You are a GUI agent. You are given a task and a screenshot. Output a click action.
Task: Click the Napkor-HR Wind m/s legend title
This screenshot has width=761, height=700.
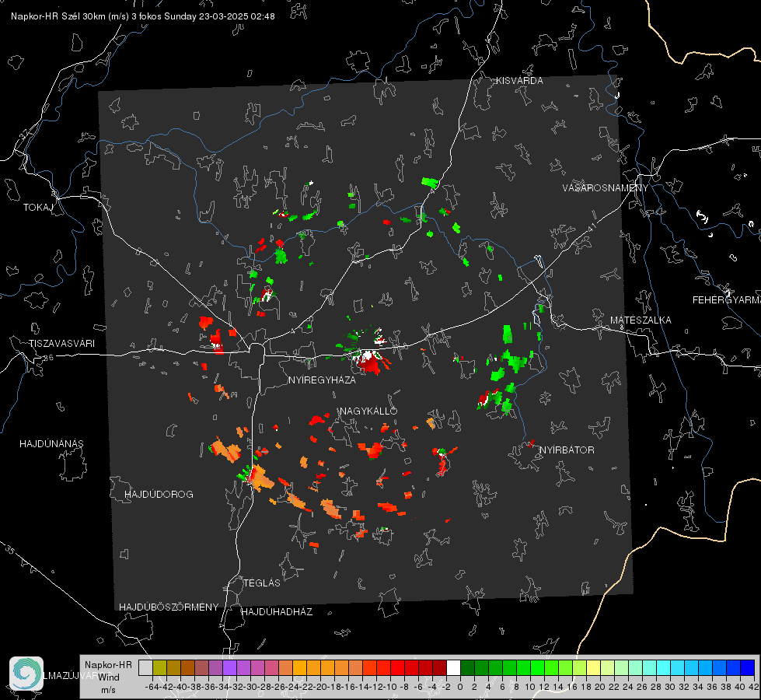click(108, 677)
